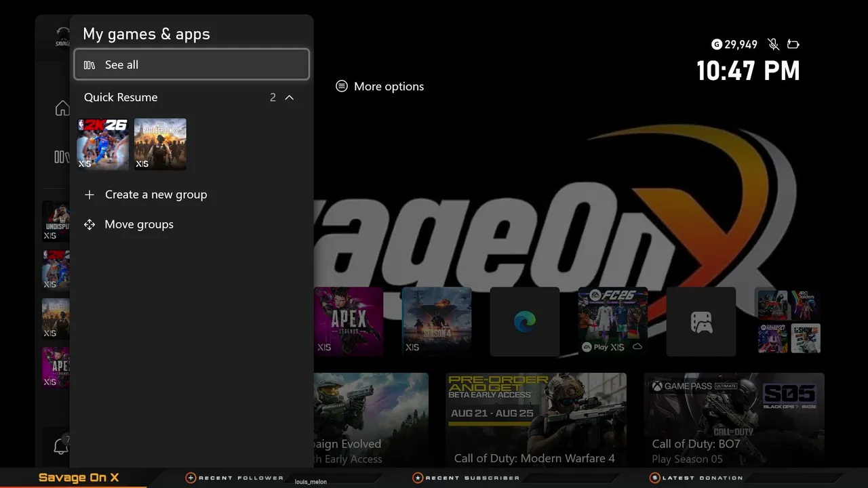868x488 pixels.
Task: Collapse the Quick Resume group chevron
Action: pyautogui.click(x=290, y=98)
